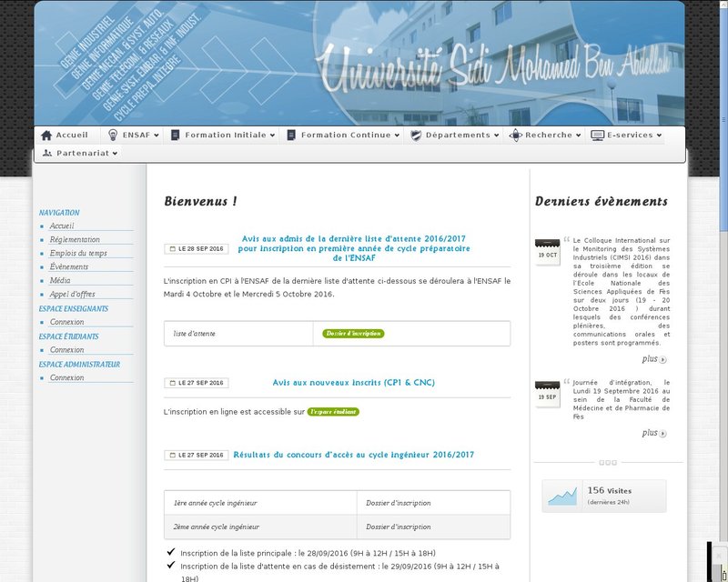
Task: Open the Départements menu label
Action: pos(458,135)
